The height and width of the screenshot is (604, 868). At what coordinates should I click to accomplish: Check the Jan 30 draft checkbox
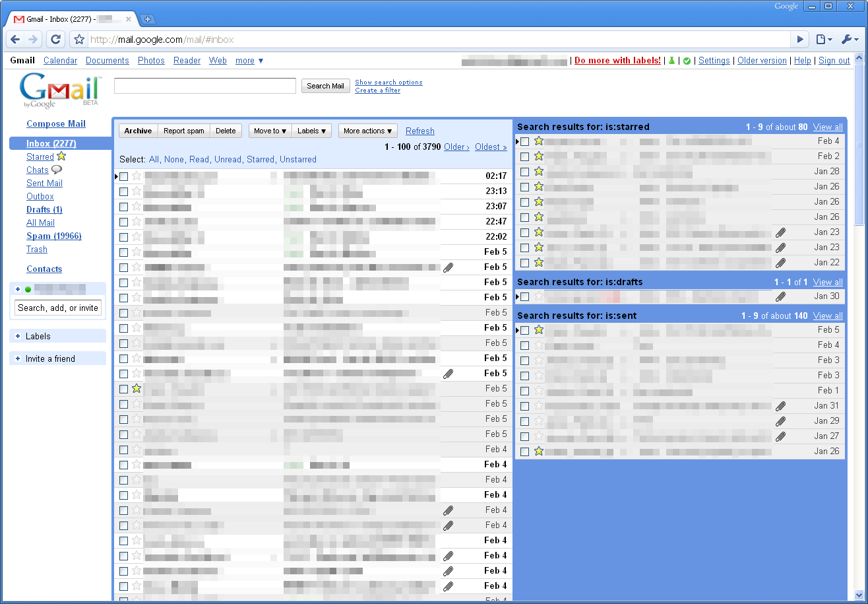(x=525, y=297)
